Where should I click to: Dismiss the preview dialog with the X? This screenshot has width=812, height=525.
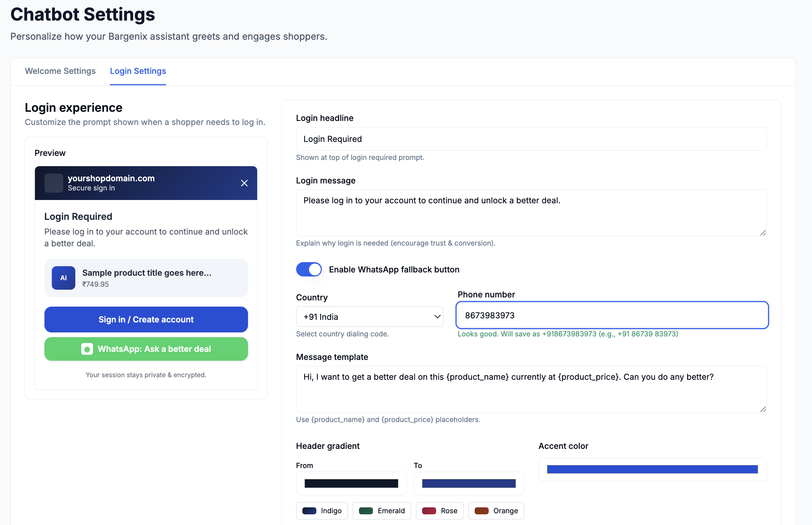(244, 183)
